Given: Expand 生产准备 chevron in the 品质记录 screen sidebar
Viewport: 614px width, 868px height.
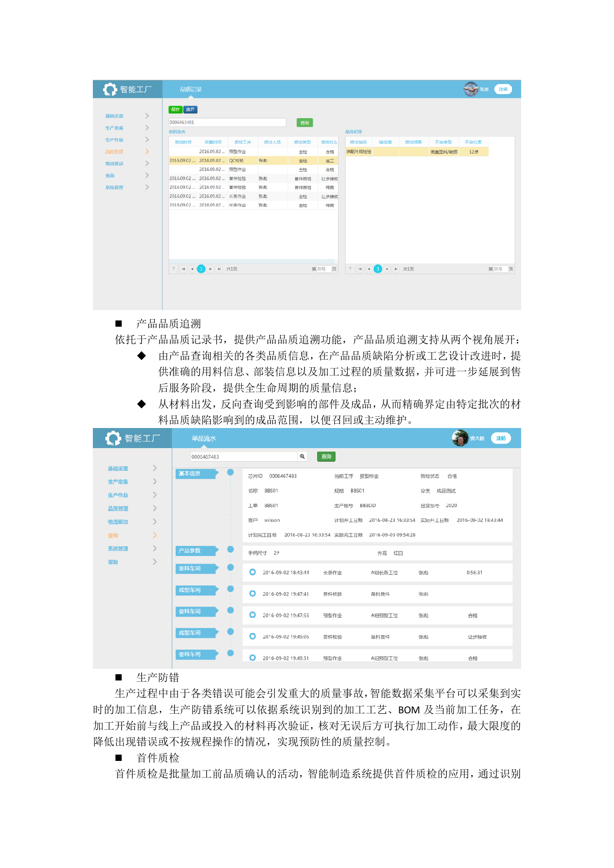Looking at the screenshot, I should pyautogui.click(x=147, y=128).
